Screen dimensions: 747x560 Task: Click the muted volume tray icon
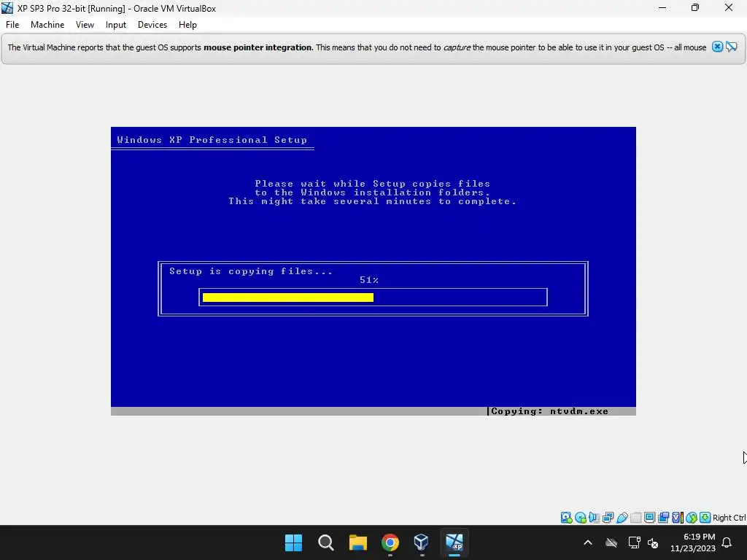coord(653,542)
